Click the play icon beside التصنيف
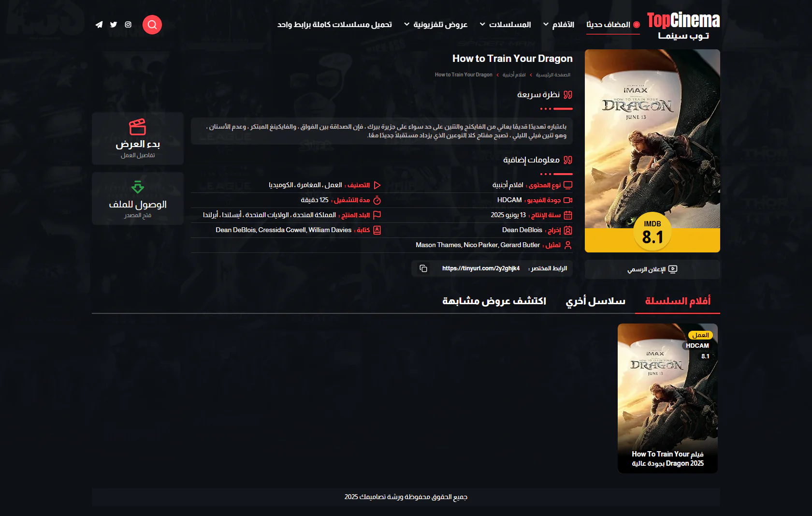The height and width of the screenshot is (516, 812). [x=377, y=185]
